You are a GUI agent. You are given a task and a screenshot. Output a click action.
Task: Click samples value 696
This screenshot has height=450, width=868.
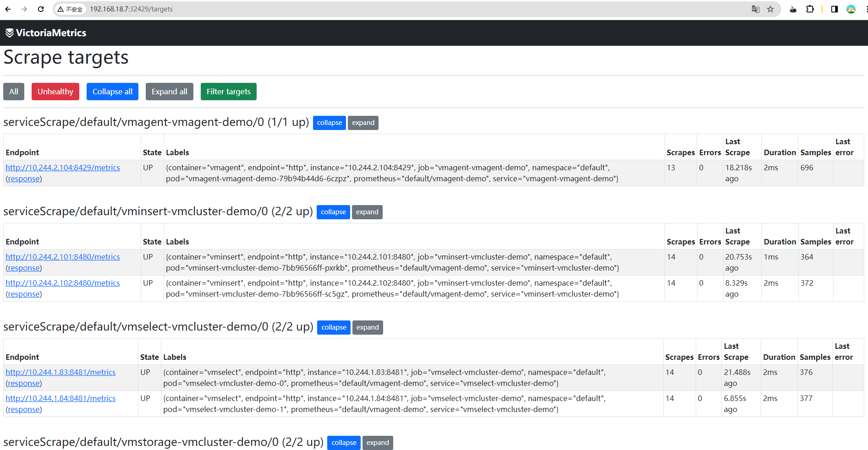[807, 168]
